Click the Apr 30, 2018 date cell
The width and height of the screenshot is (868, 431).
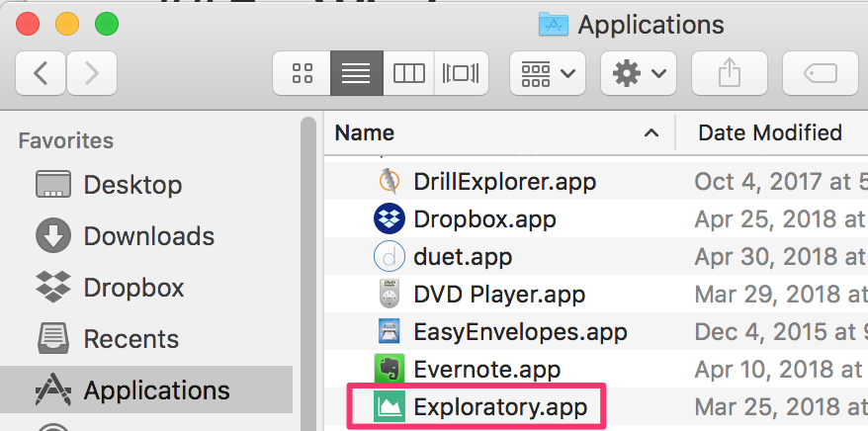click(781, 257)
